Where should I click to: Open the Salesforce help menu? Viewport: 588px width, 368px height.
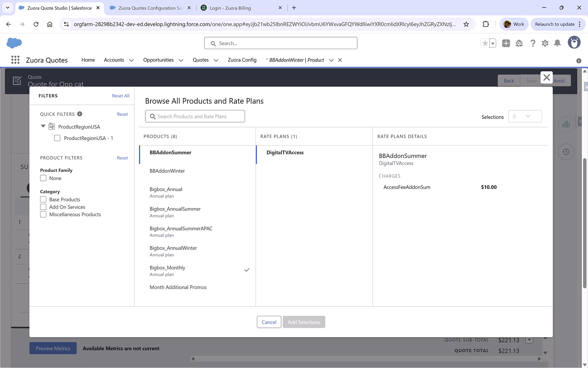pos(533,43)
